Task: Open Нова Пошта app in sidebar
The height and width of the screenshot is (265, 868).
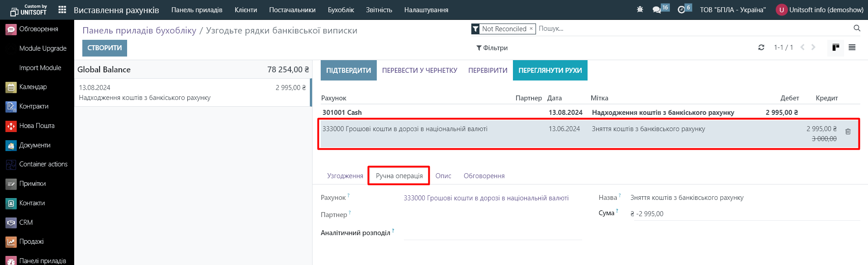Action: click(x=37, y=126)
